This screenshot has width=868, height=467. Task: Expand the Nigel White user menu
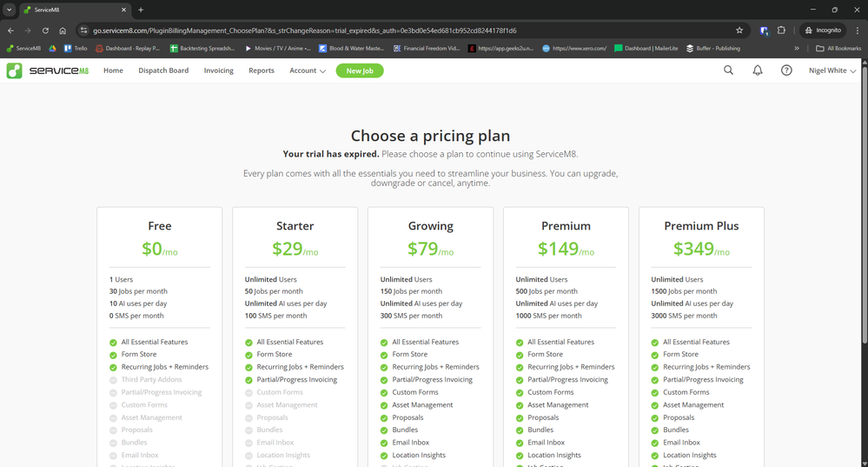click(x=832, y=71)
